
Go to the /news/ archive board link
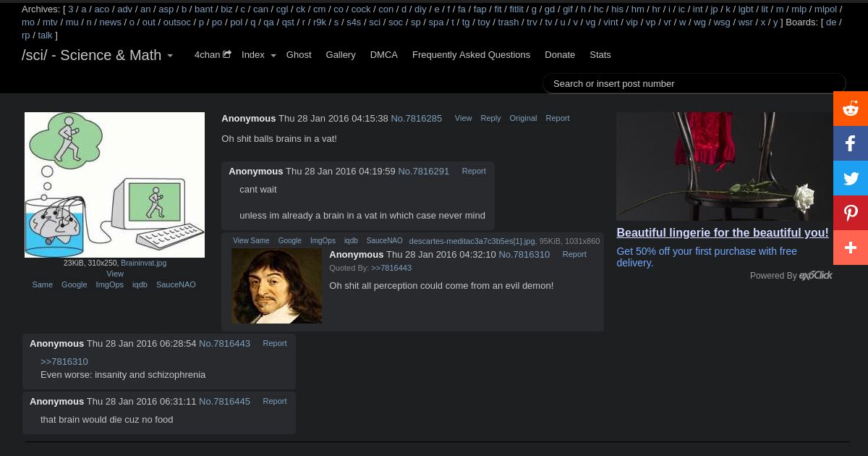pyautogui.click(x=111, y=22)
